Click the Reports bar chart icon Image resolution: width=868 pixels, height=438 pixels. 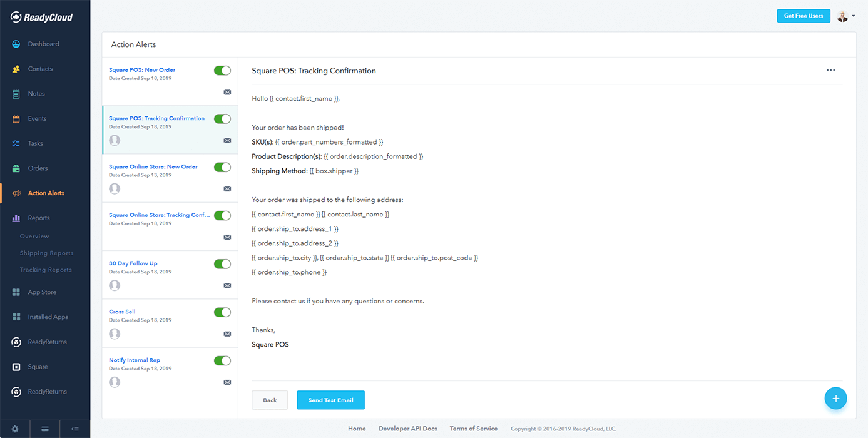coord(16,218)
